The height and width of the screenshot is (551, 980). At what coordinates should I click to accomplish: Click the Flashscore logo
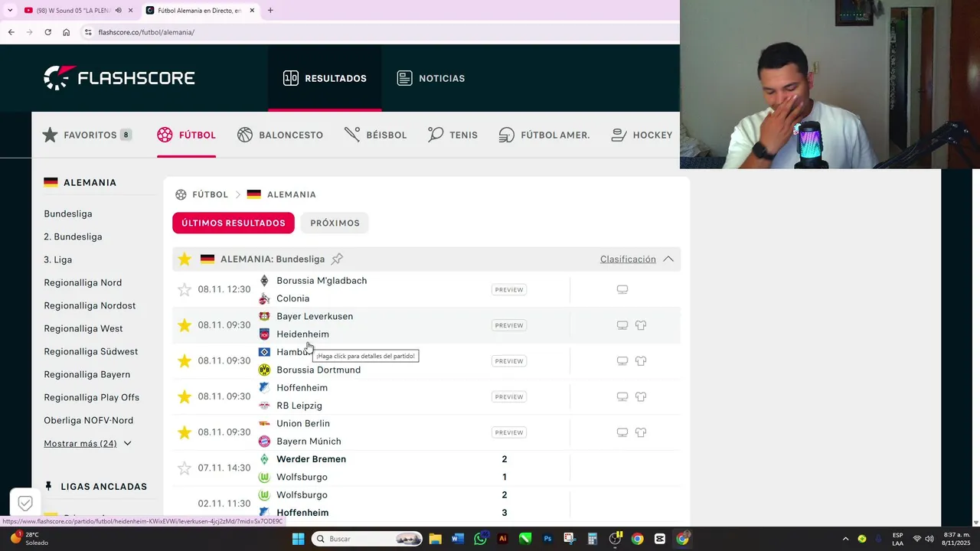119,77
